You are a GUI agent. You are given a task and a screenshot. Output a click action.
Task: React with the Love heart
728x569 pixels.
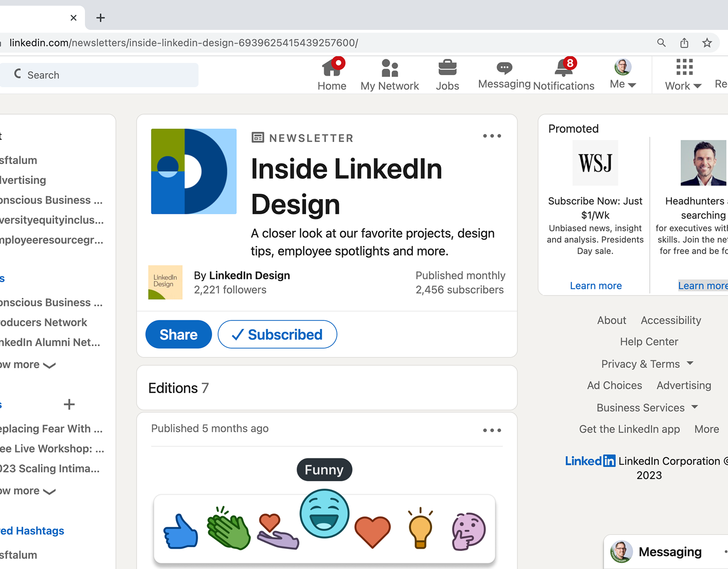click(x=373, y=532)
